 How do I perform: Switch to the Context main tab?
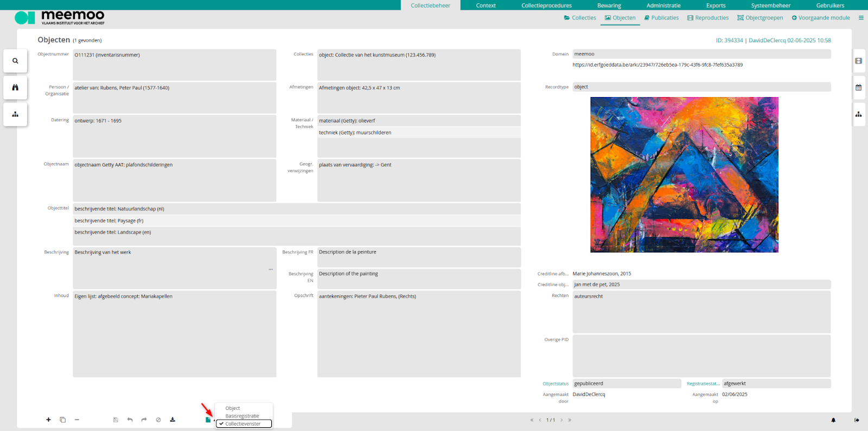(x=486, y=5)
